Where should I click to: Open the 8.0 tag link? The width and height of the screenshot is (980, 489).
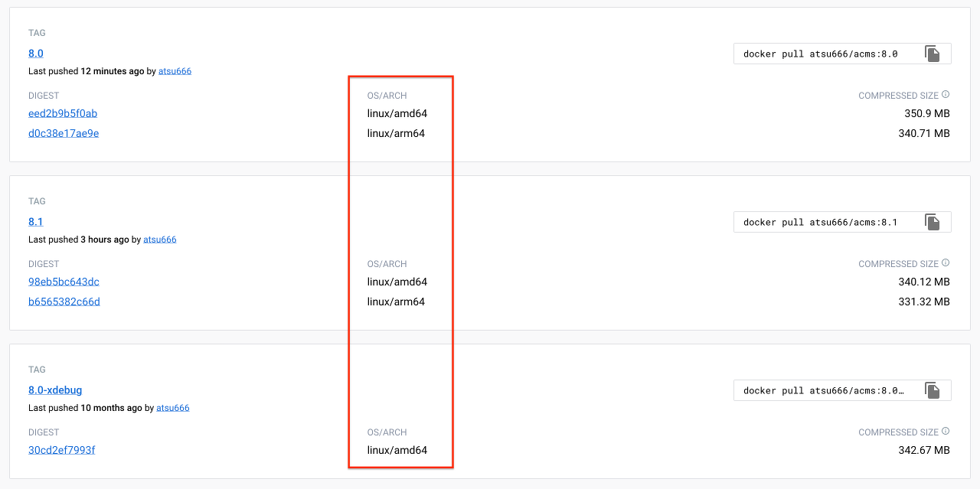(36, 54)
